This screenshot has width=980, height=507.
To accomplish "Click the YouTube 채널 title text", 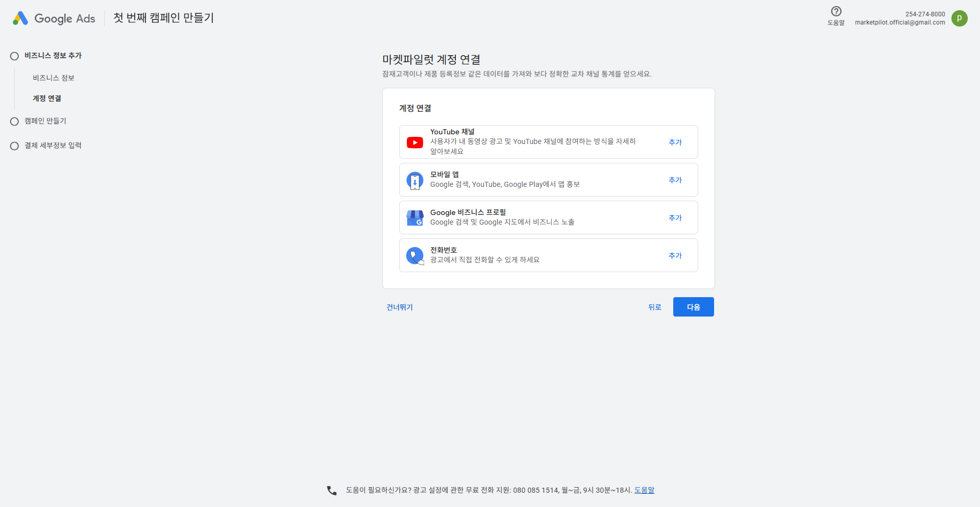I will coord(452,132).
